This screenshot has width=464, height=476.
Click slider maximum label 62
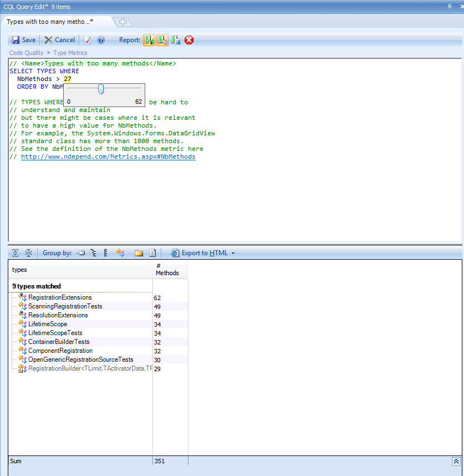tap(139, 102)
